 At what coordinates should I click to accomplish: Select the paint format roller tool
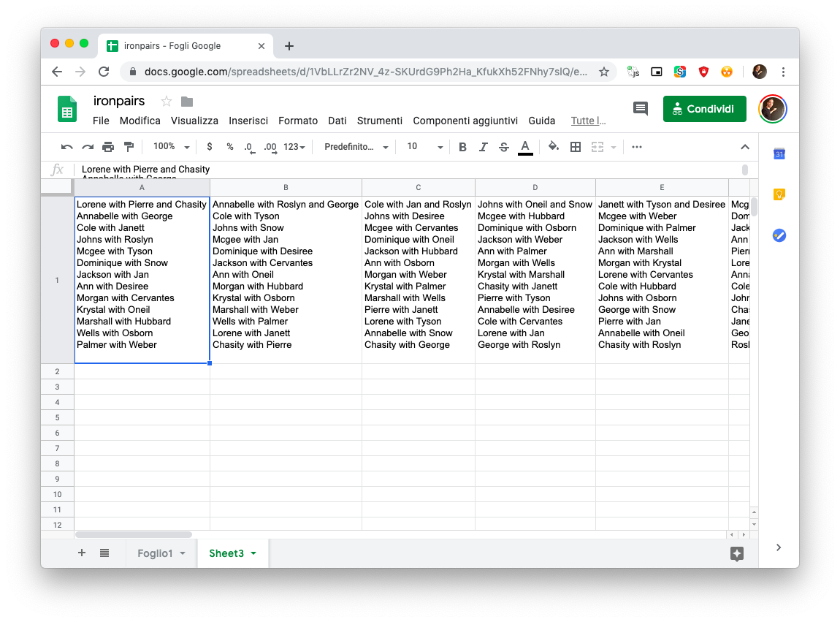[129, 147]
